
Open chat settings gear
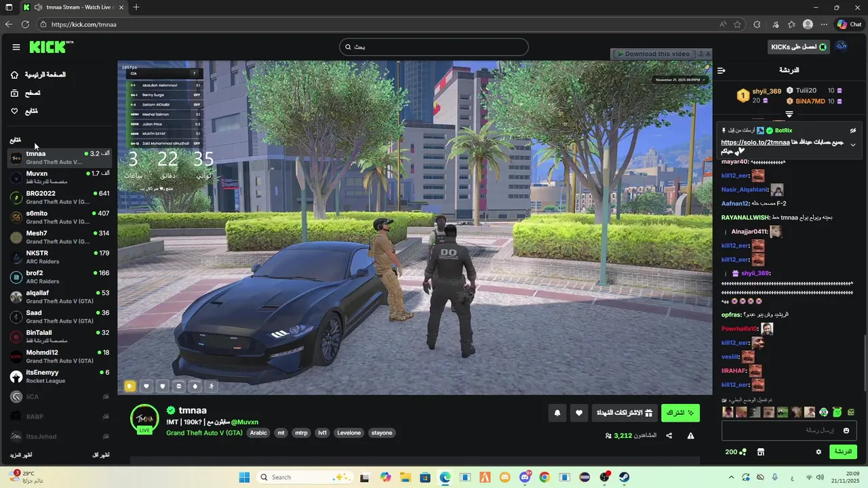click(x=818, y=452)
